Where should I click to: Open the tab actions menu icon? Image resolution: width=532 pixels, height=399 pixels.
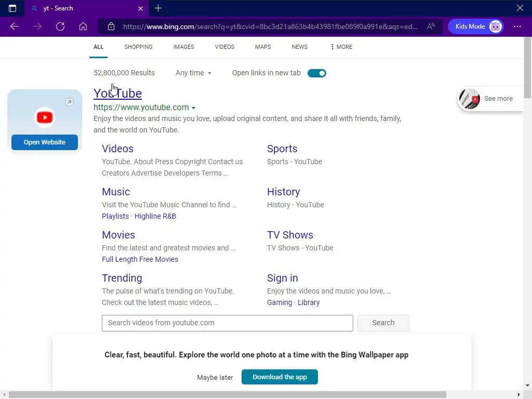[x=12, y=8]
